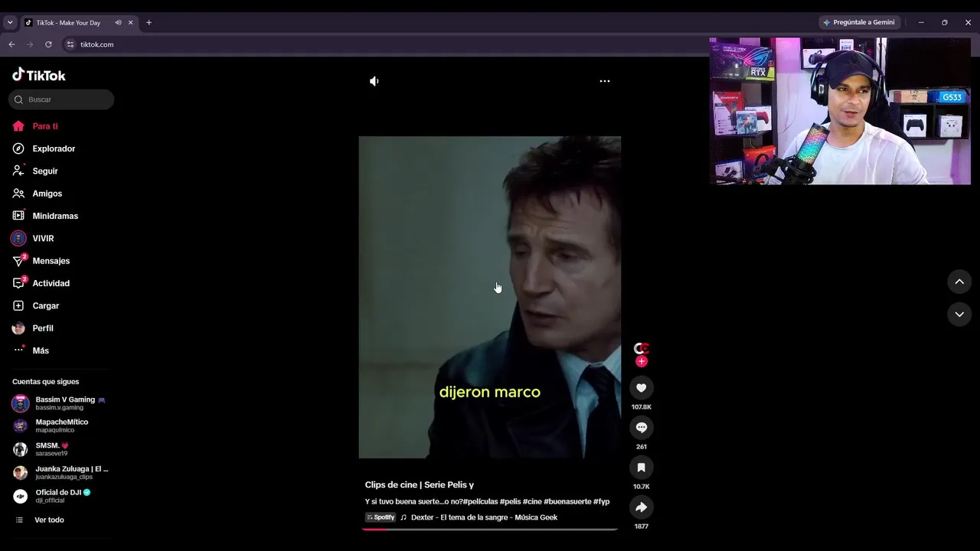Image resolution: width=980 pixels, height=551 pixels.
Task: Open the browser tab search dropdown
Action: coord(10,23)
